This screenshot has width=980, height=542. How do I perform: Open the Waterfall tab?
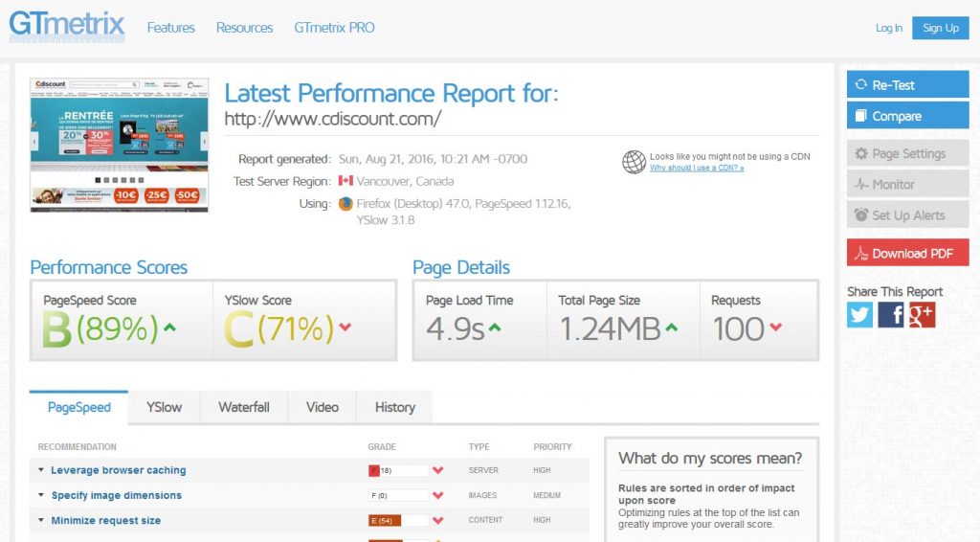tap(244, 407)
